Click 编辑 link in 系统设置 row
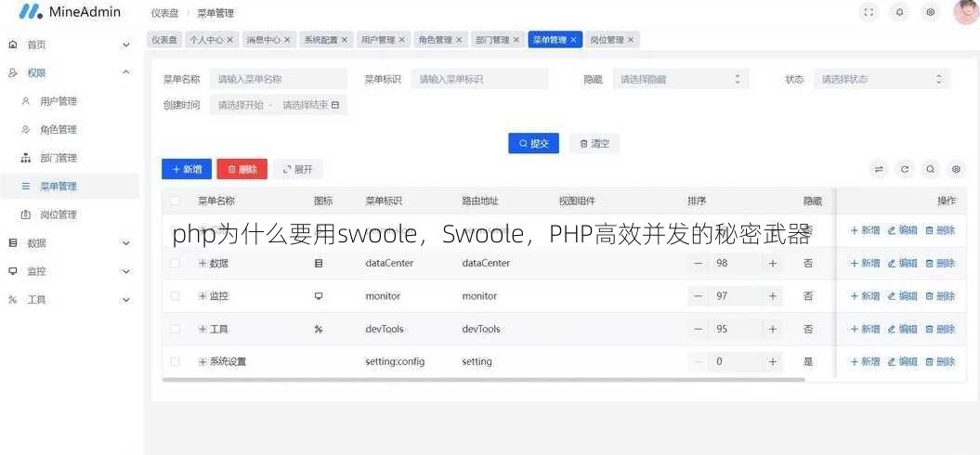Screen dimensions: 980x455 (903, 361)
